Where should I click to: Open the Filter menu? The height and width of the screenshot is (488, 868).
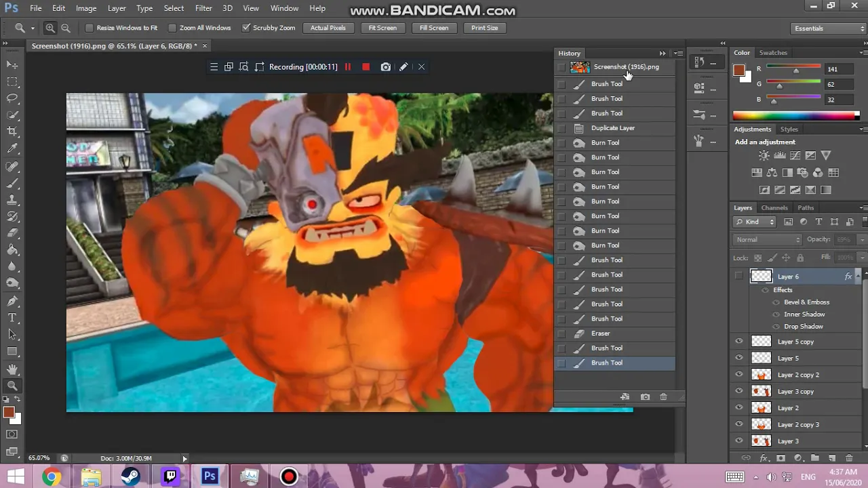click(x=203, y=8)
